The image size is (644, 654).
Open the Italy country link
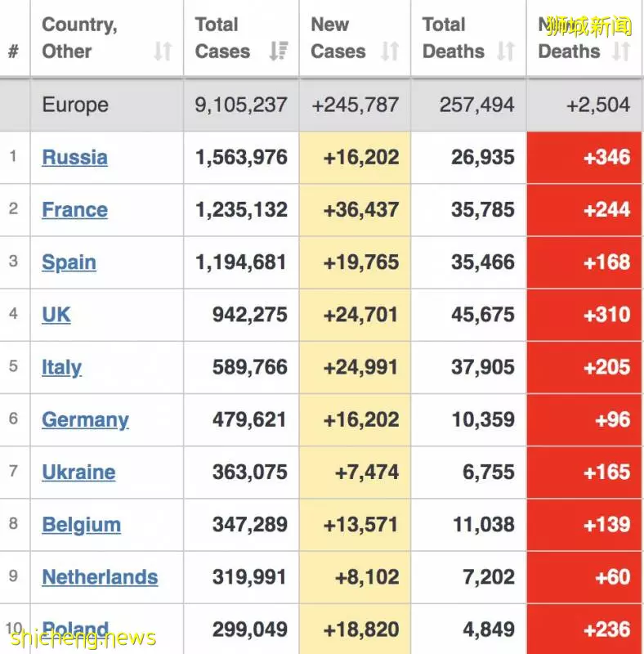click(x=62, y=367)
